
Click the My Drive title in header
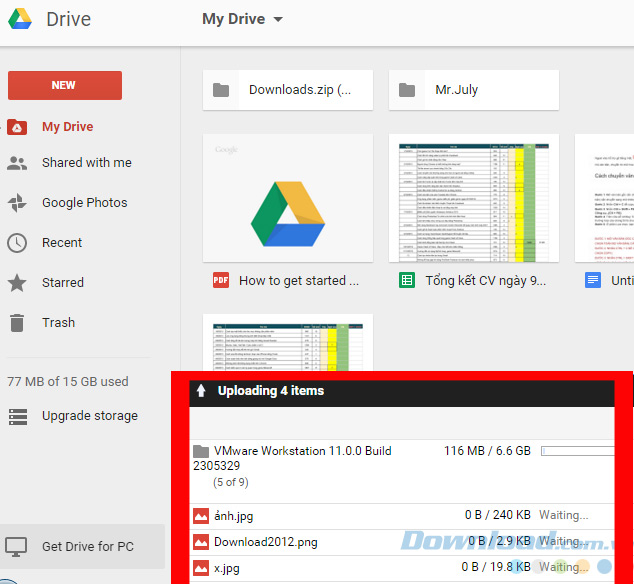[234, 19]
